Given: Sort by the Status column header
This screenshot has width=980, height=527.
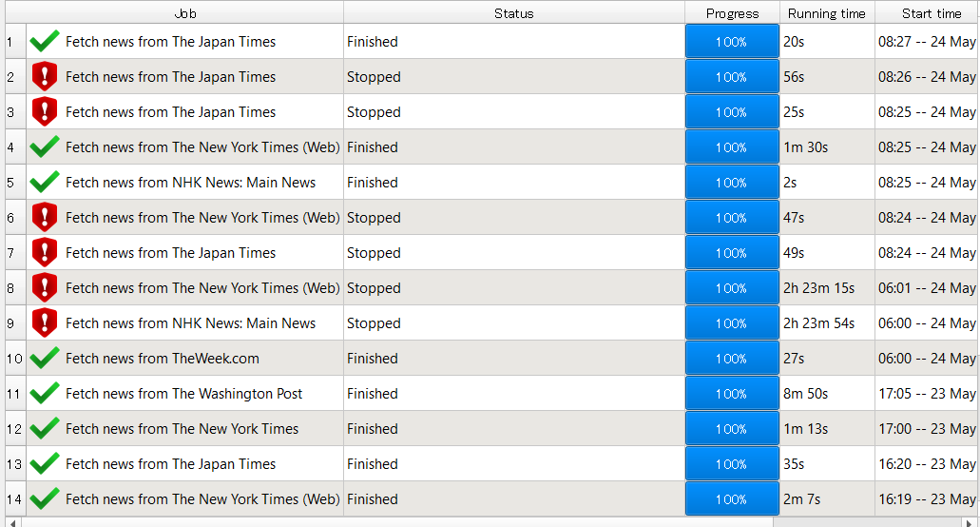Looking at the screenshot, I should click(x=513, y=13).
